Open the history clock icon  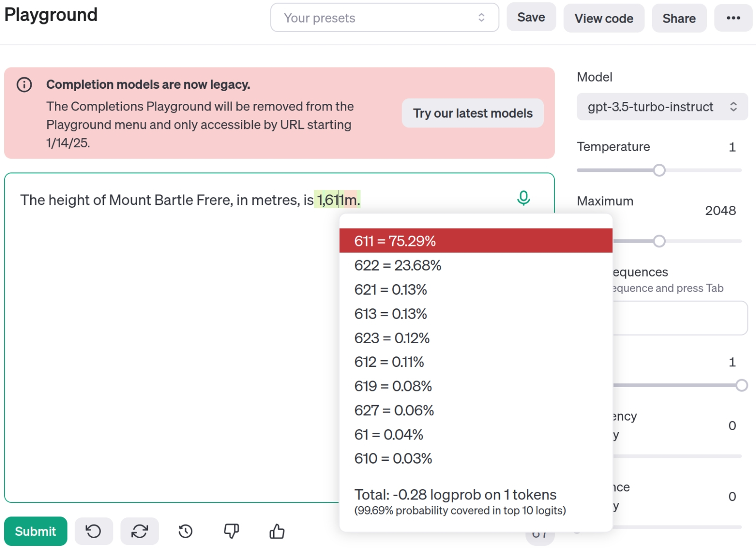click(185, 531)
